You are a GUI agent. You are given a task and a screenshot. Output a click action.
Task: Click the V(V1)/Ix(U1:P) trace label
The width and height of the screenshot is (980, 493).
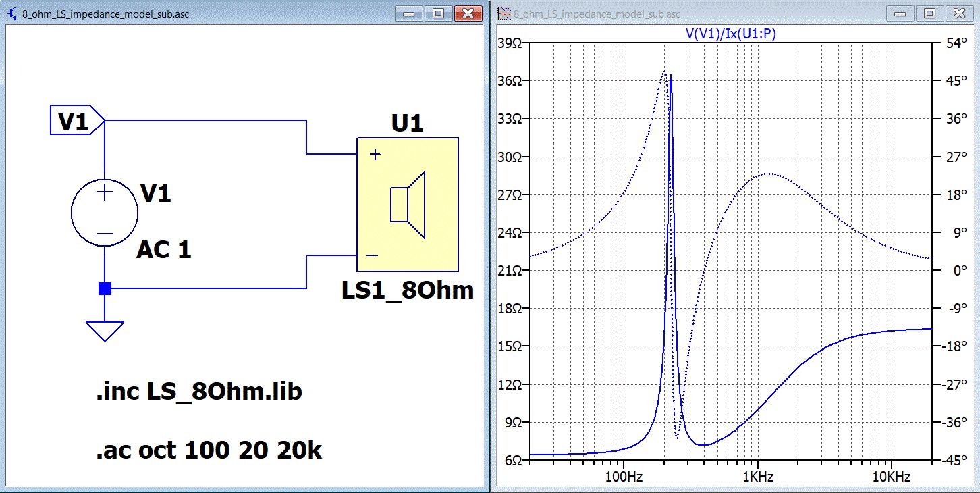pos(730,34)
